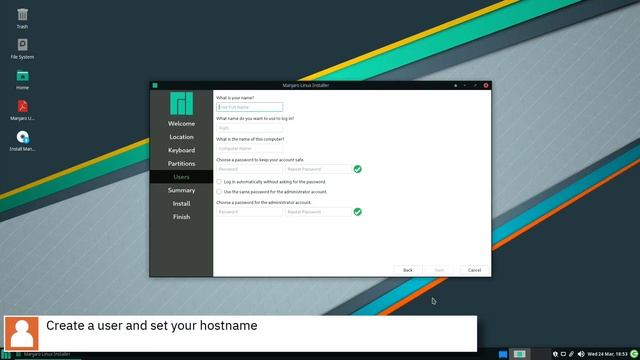Go to the Location step in the sidebar
The width and height of the screenshot is (640, 360).
(x=181, y=137)
